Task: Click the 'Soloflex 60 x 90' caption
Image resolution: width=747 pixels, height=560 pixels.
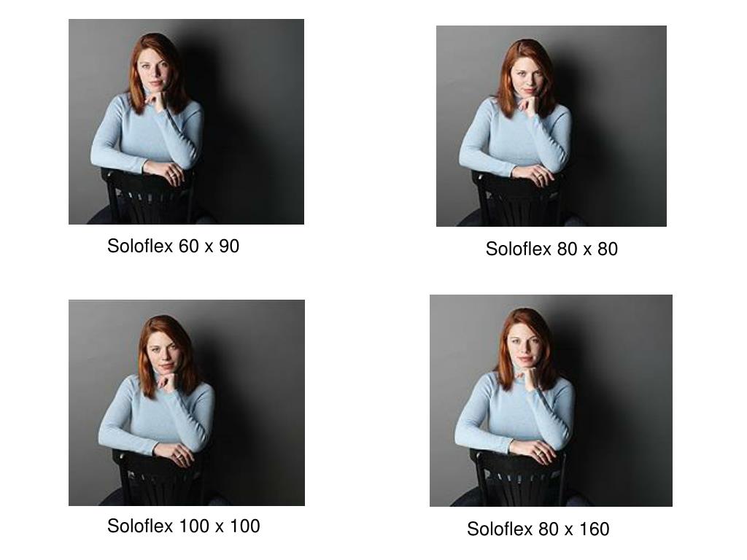Action: tap(174, 246)
